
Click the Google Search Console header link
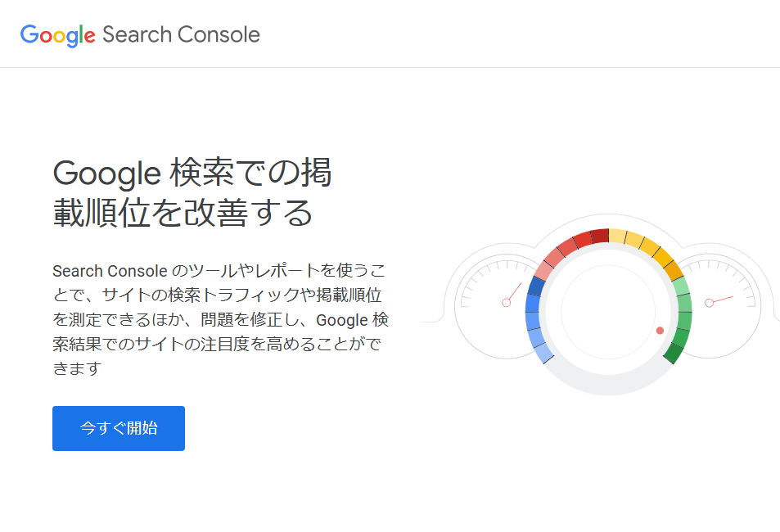[139, 34]
